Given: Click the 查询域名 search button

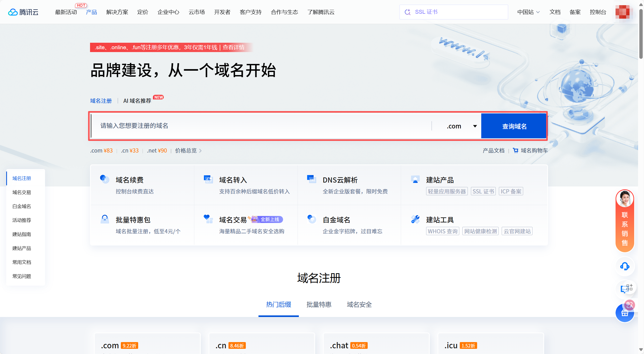Looking at the screenshot, I should 514,126.
